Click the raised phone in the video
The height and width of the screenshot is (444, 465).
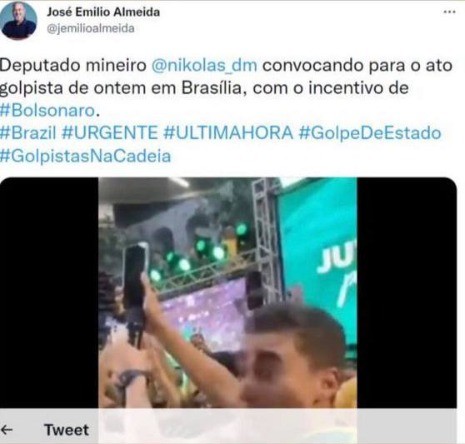coord(136,278)
